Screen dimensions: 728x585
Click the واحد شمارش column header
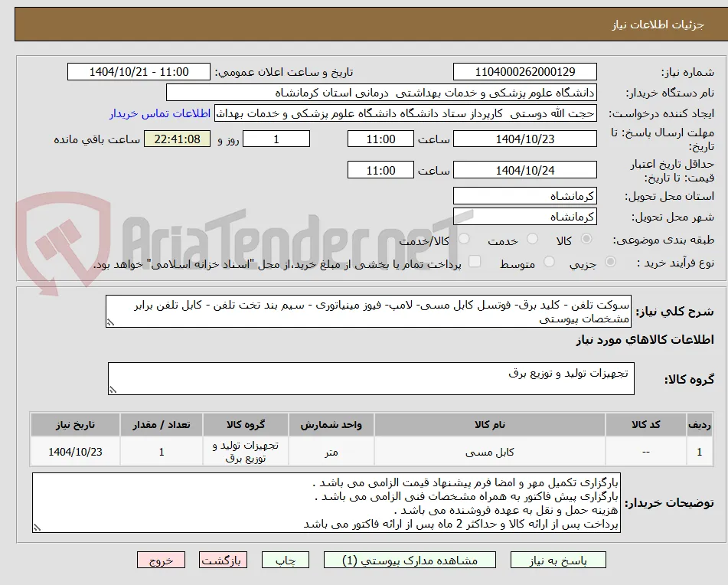[331, 425]
